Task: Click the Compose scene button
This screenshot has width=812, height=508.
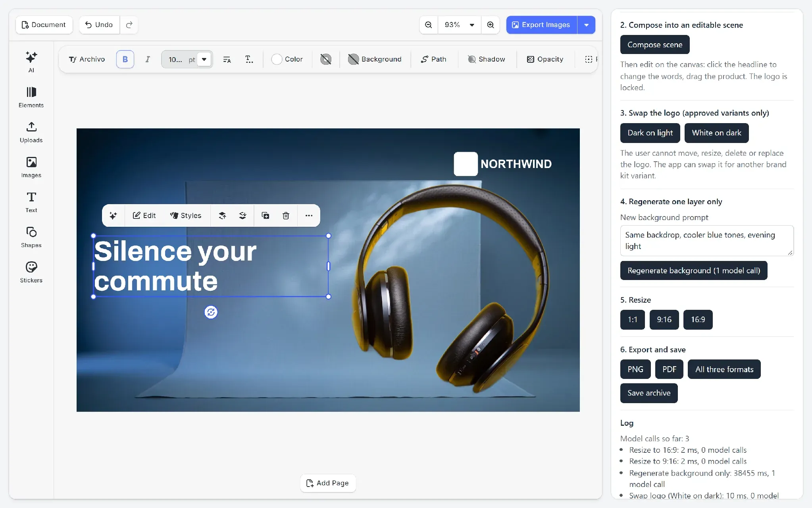Action: 655,44
